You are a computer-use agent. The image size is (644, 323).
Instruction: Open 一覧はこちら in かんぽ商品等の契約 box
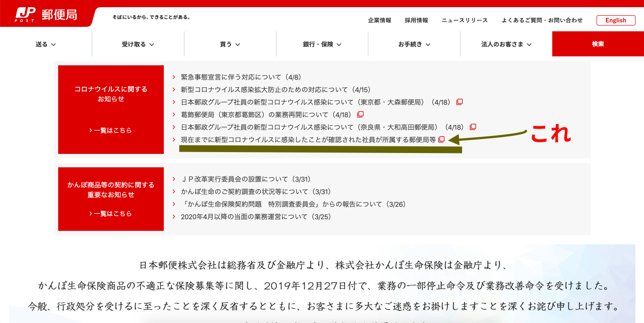click(x=111, y=214)
